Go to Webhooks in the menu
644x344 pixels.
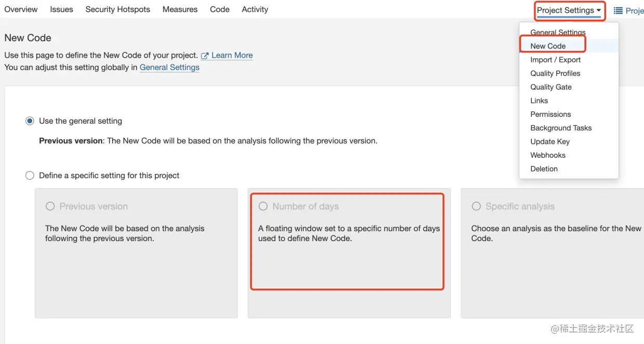point(548,155)
